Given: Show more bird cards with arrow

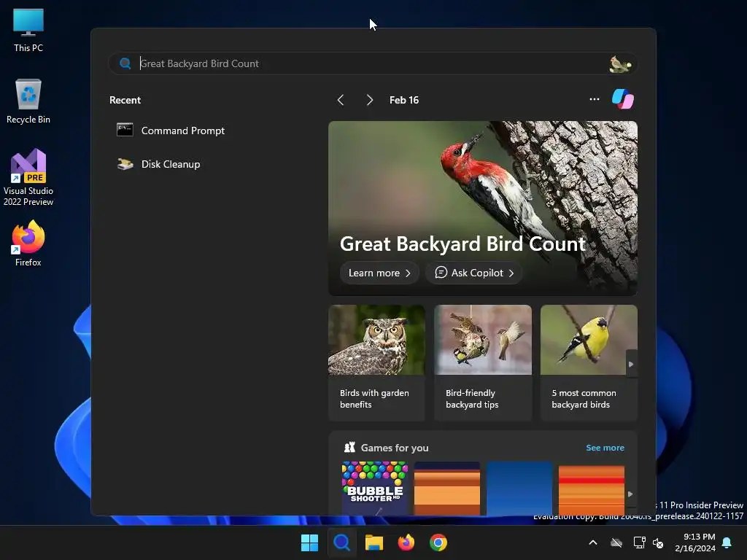Looking at the screenshot, I should tap(631, 365).
